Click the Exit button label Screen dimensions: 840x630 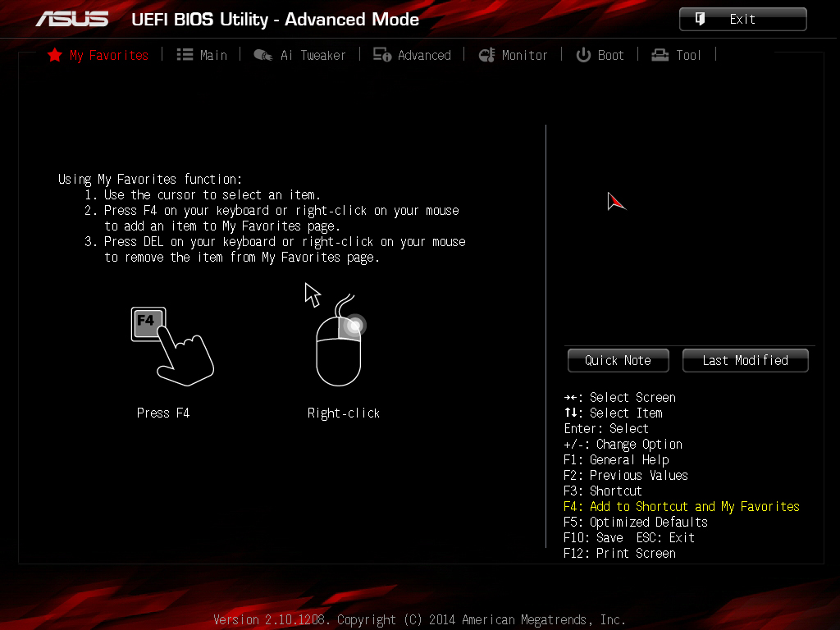[x=742, y=20]
